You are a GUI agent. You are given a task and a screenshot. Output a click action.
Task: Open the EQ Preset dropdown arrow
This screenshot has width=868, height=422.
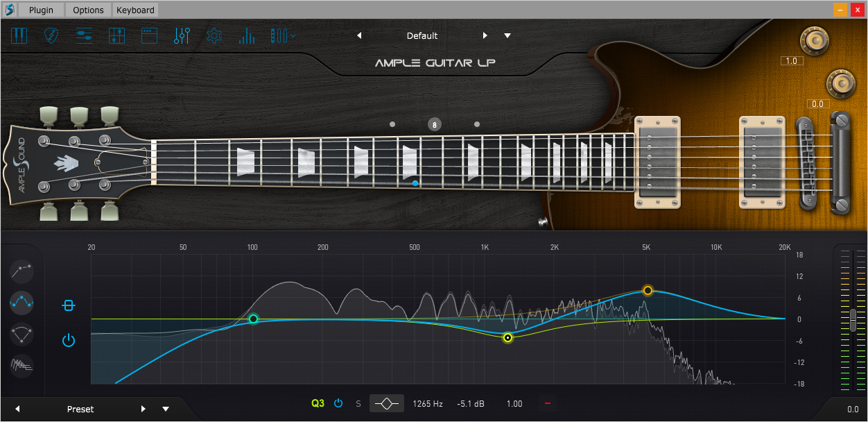click(x=166, y=409)
